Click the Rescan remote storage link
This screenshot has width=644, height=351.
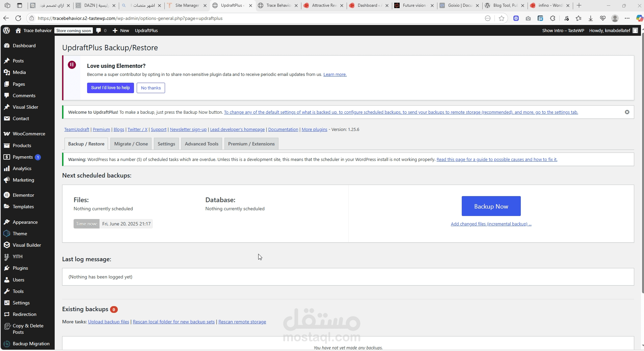click(242, 322)
